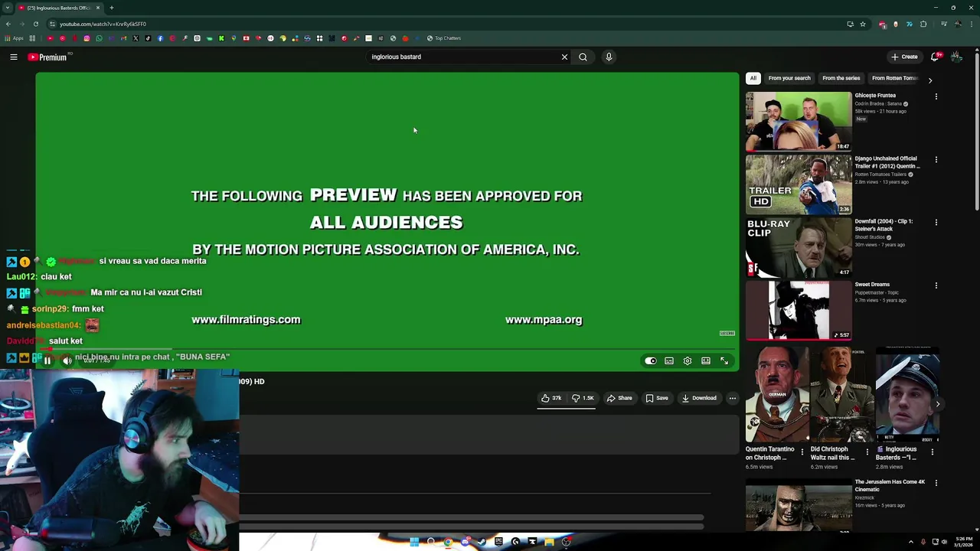Open options for The Jerusalem video
This screenshot has width=980, height=551.
[936, 483]
